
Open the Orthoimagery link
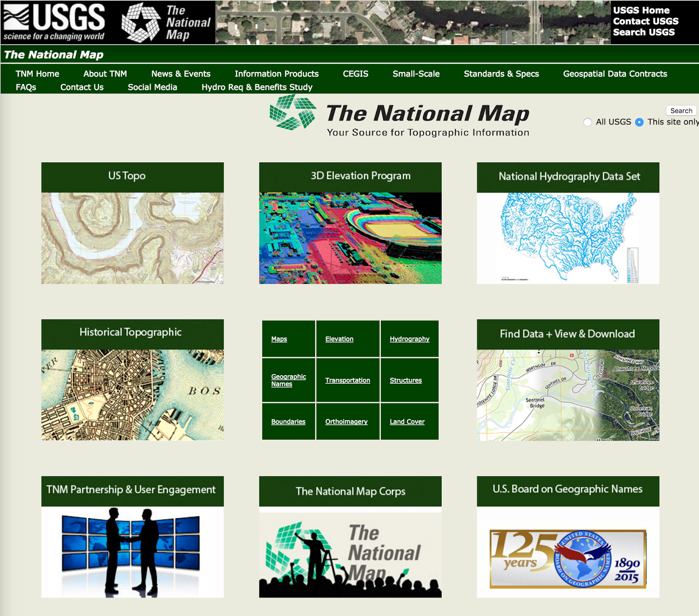[x=346, y=422]
